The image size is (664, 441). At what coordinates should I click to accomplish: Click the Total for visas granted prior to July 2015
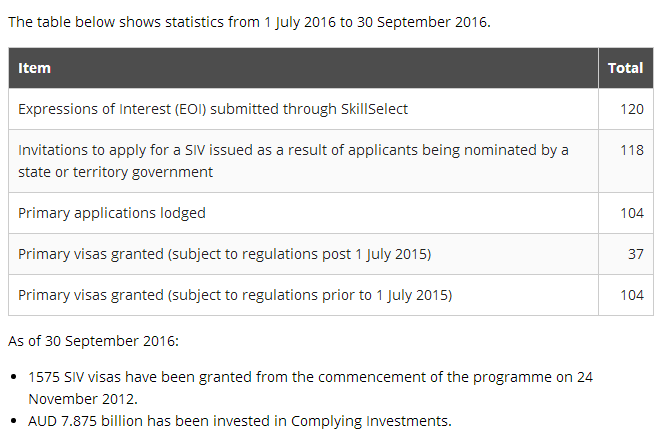(x=631, y=295)
